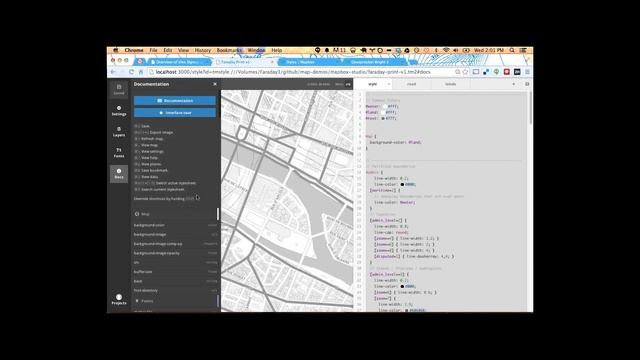640x360 pixels.
Task: Click the Save icon in the sidebar
Action: point(119,89)
